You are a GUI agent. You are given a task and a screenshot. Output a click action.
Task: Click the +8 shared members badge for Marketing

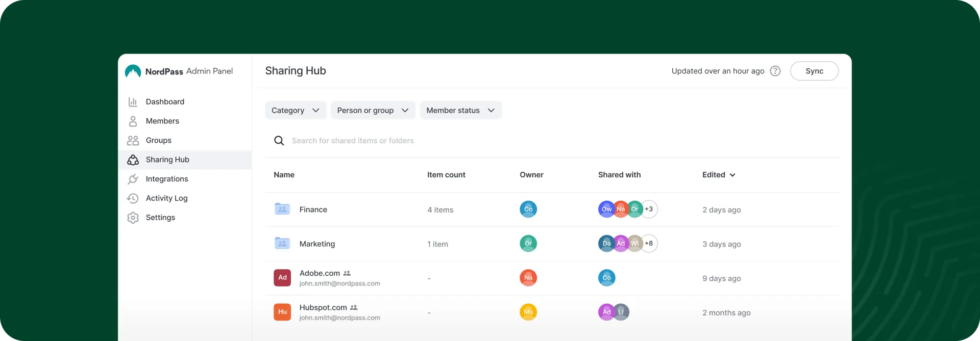click(649, 244)
